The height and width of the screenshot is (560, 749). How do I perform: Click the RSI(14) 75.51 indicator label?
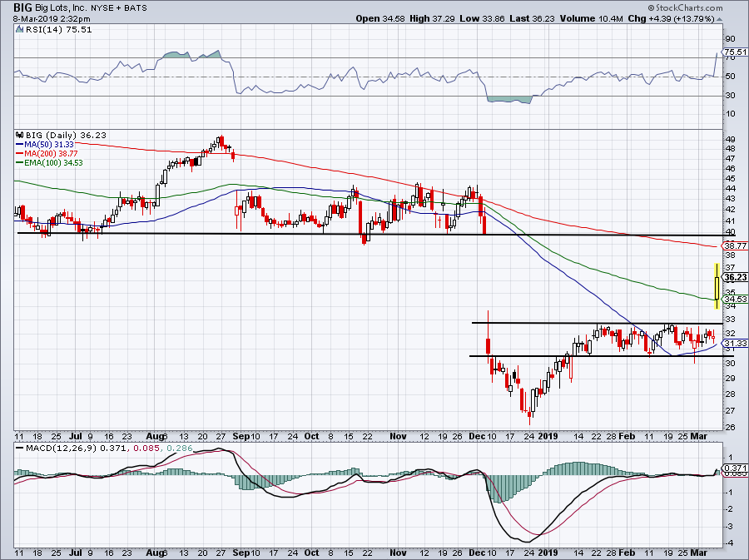tap(58, 30)
